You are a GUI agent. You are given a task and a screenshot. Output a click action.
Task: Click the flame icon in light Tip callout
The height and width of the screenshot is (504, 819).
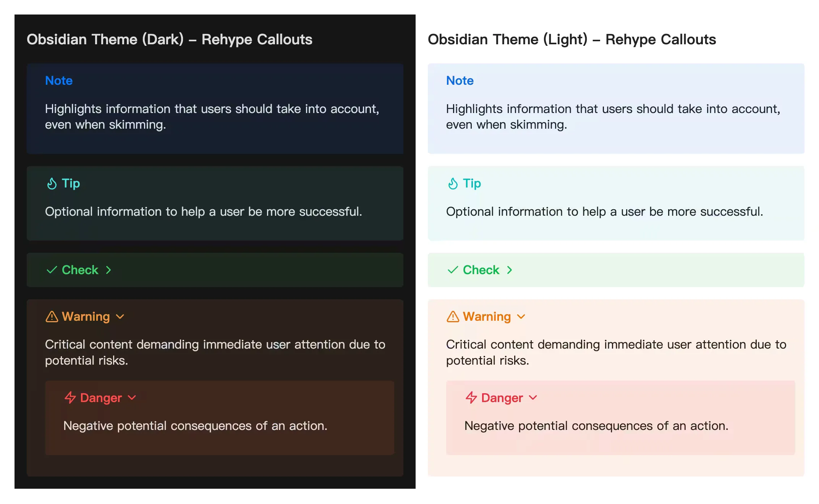coord(453,184)
